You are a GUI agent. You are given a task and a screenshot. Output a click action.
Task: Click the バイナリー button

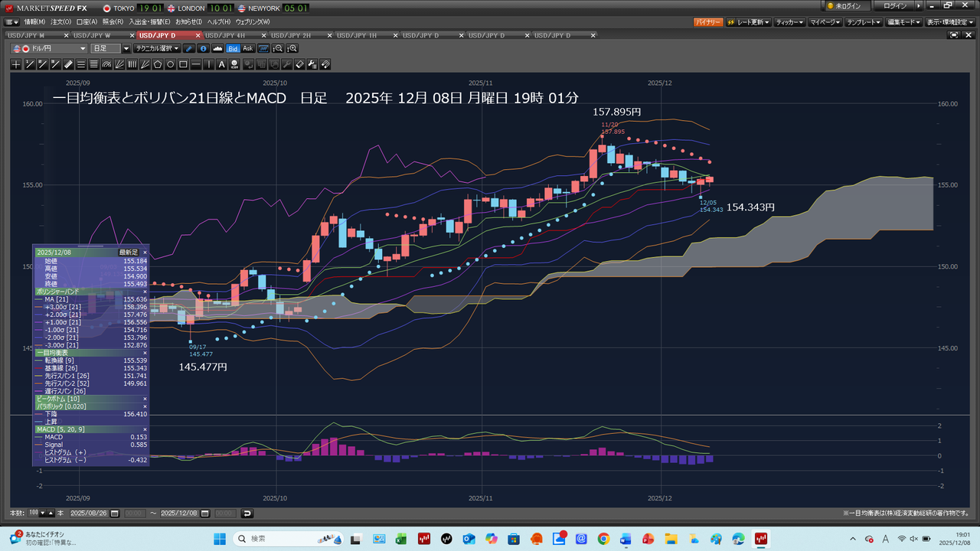(707, 22)
